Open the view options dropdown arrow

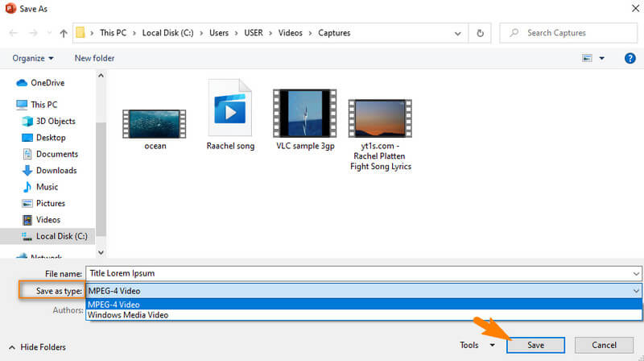[x=601, y=58]
